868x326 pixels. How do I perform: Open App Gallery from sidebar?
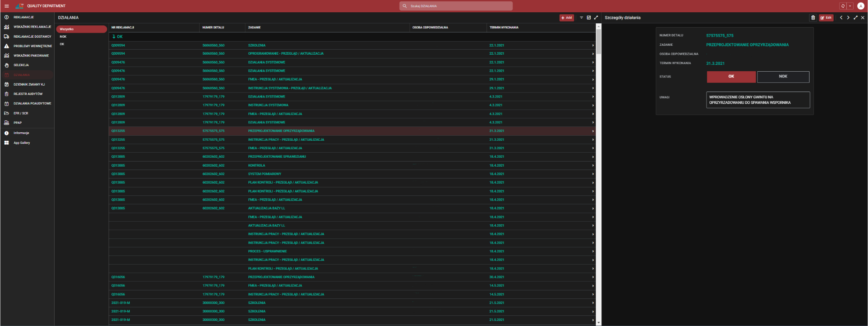click(x=22, y=143)
